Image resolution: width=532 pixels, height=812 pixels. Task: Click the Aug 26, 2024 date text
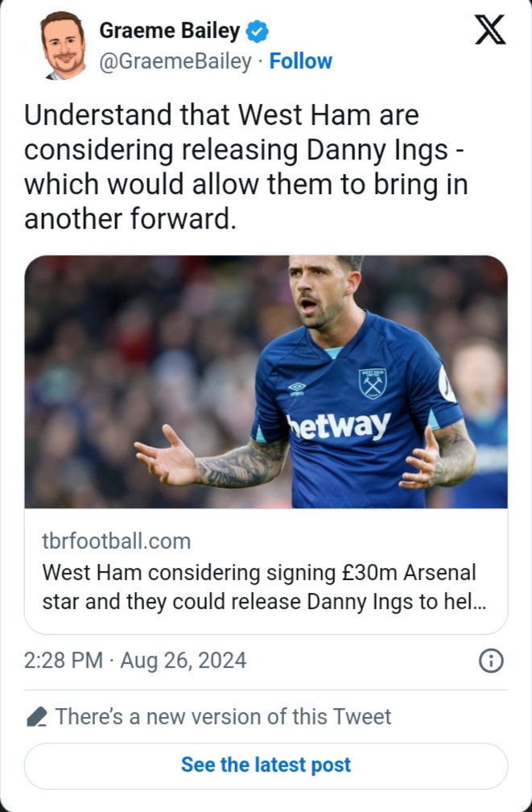pyautogui.click(x=184, y=661)
